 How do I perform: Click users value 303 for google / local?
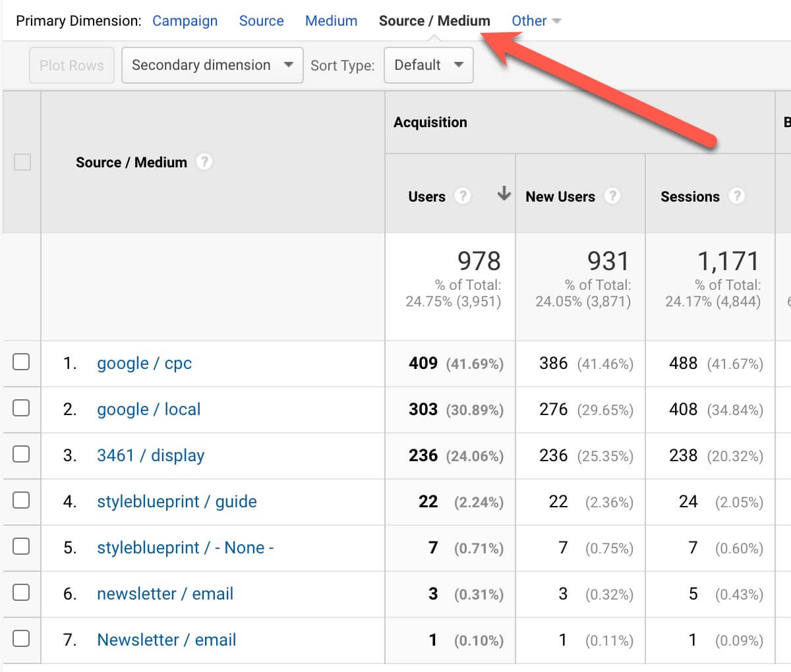(423, 409)
